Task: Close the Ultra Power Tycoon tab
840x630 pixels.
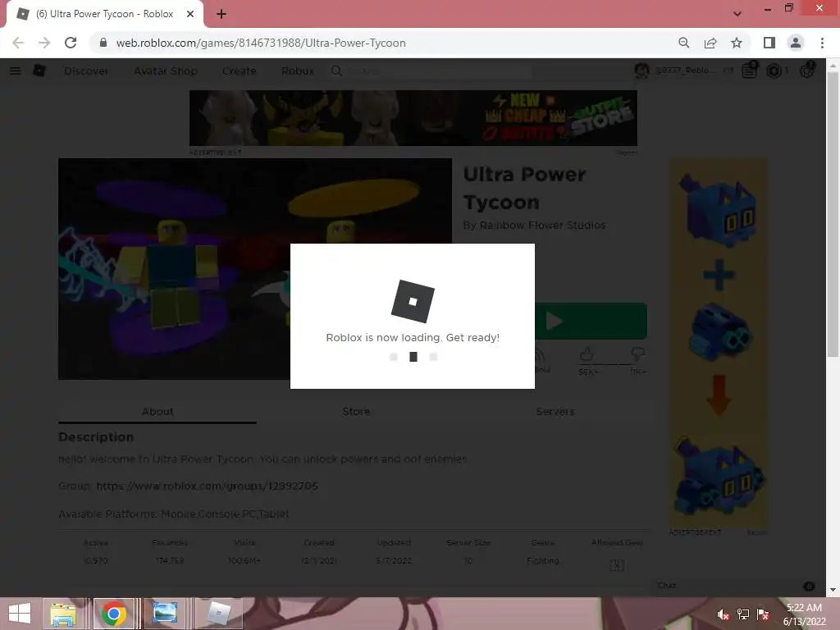Action: (x=190, y=14)
